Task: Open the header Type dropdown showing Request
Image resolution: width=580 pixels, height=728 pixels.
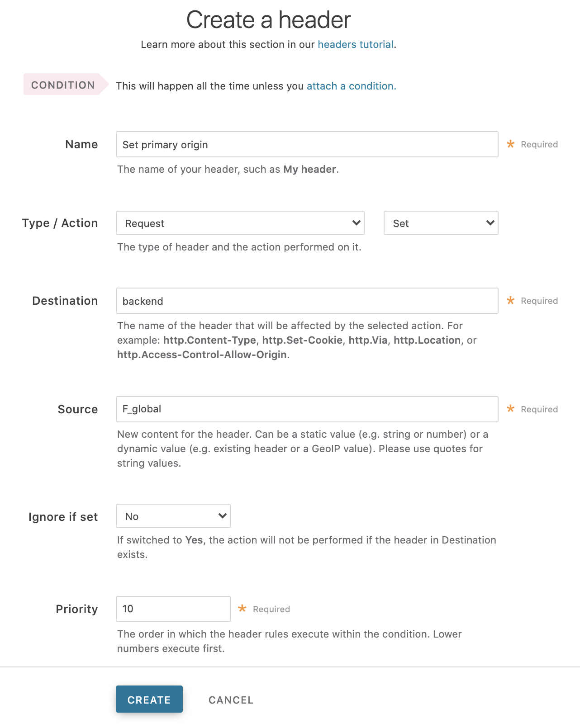Action: tap(240, 223)
